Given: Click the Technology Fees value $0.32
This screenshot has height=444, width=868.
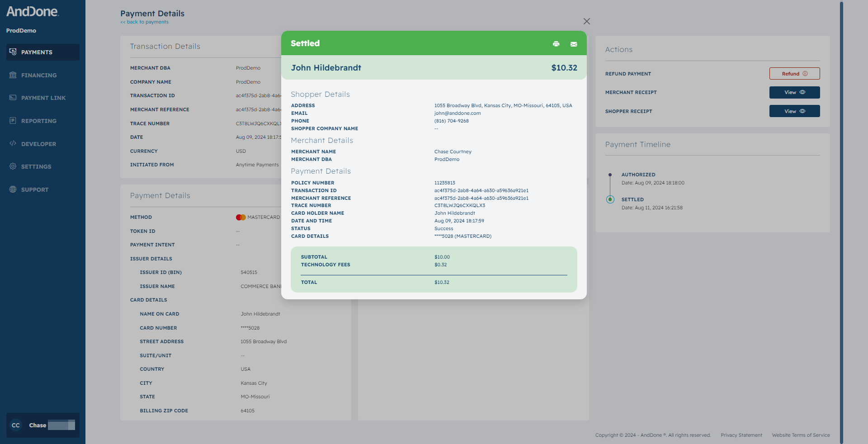Looking at the screenshot, I should [440, 265].
